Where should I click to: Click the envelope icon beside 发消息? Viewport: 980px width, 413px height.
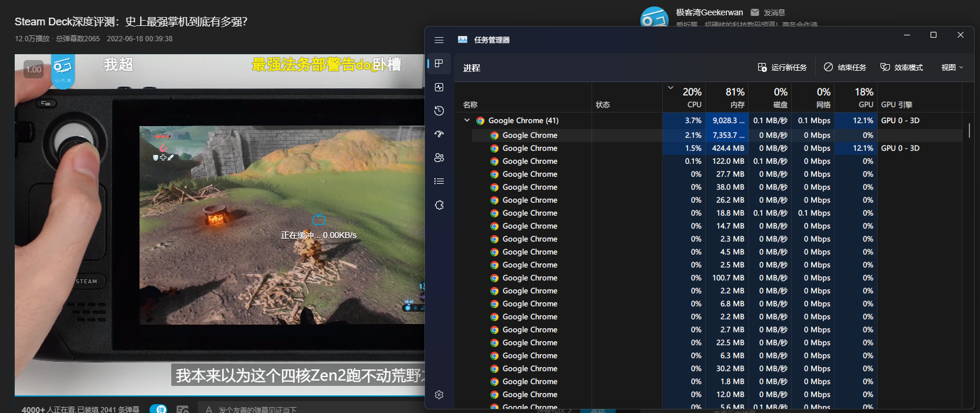(755, 12)
